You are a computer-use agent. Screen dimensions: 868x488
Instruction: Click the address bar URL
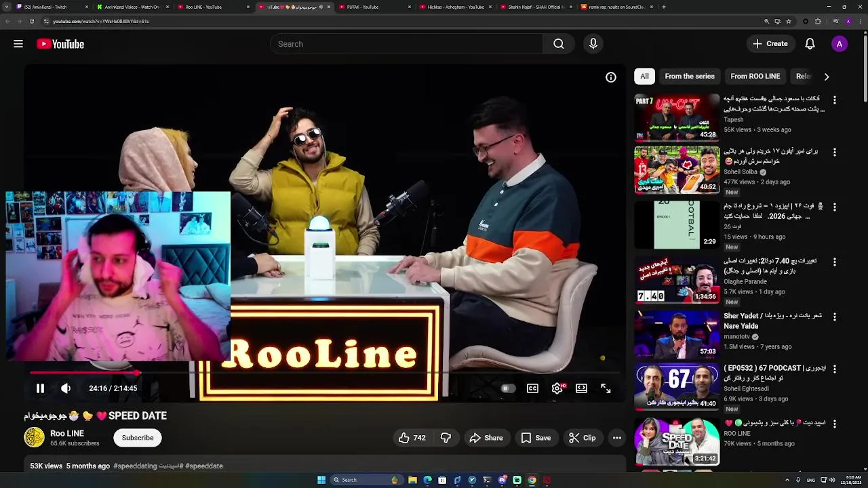(x=101, y=21)
